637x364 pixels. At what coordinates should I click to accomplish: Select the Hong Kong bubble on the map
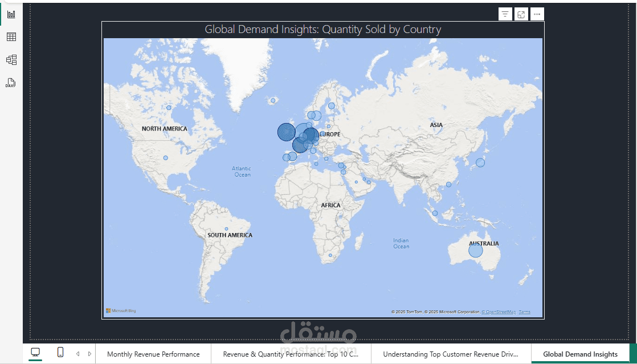448,185
